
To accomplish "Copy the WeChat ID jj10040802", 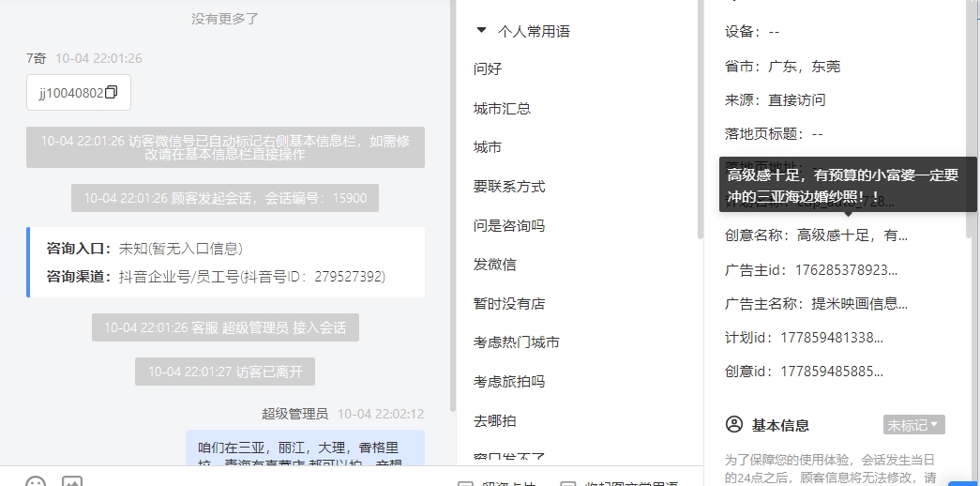I will (112, 93).
